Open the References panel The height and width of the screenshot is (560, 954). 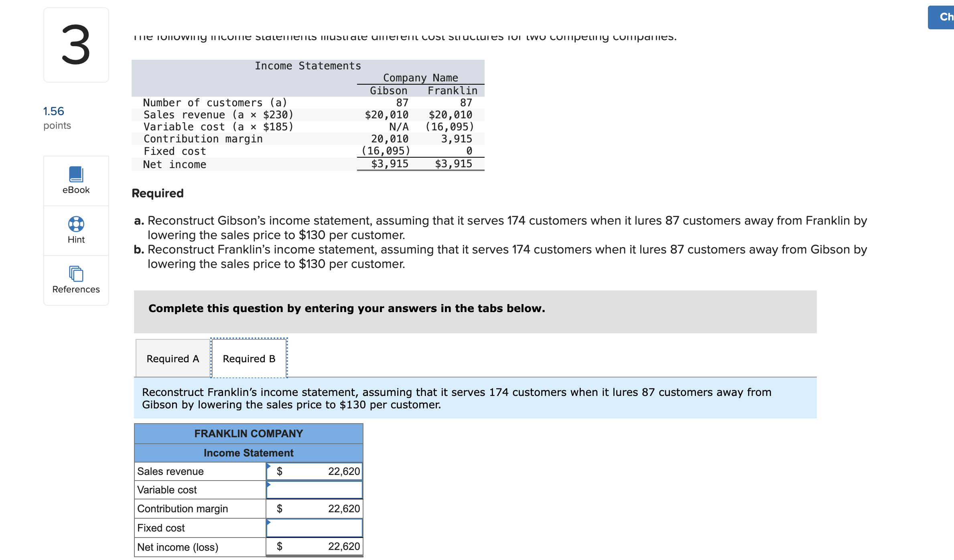point(75,280)
